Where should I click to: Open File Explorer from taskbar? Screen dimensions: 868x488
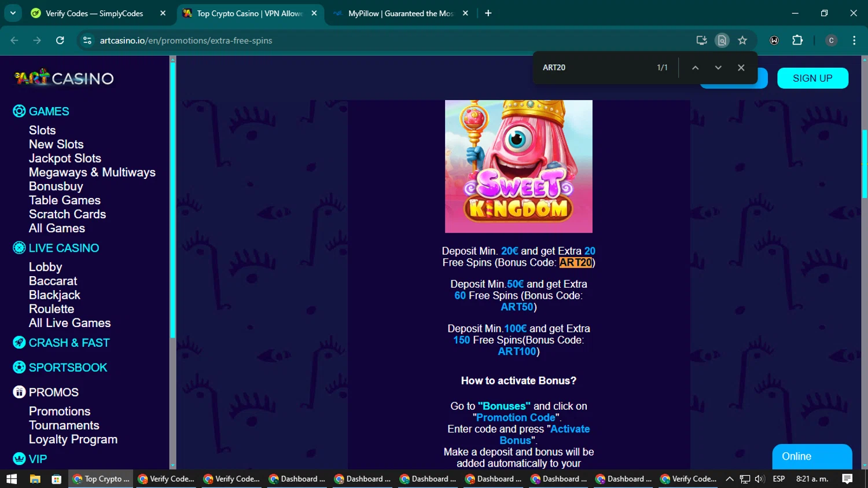[35, 479]
